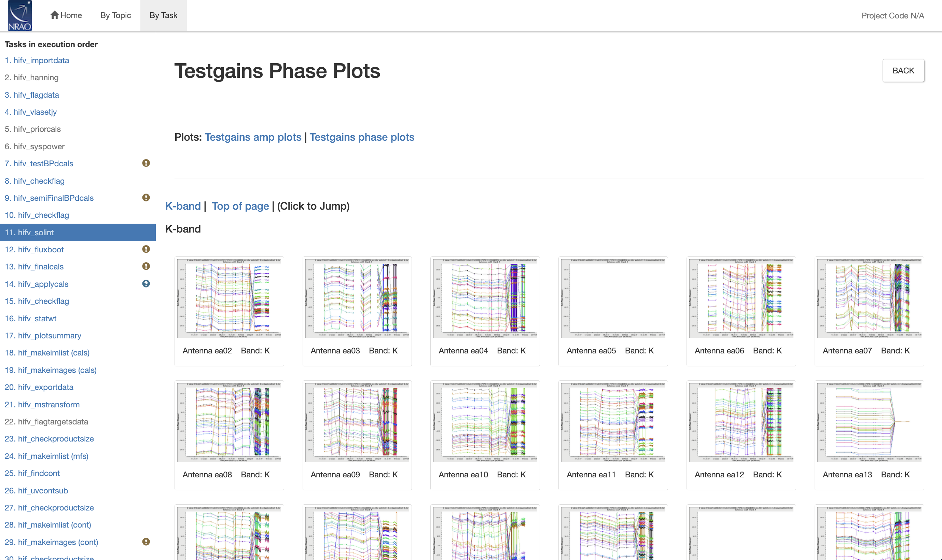Open task 10. hifv_checkflag
The width and height of the screenshot is (942, 560).
[37, 215]
